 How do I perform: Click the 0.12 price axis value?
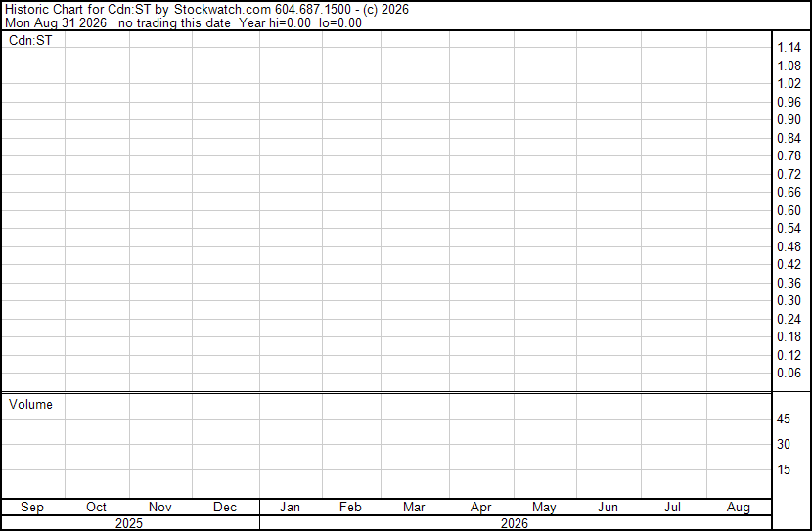coord(789,356)
